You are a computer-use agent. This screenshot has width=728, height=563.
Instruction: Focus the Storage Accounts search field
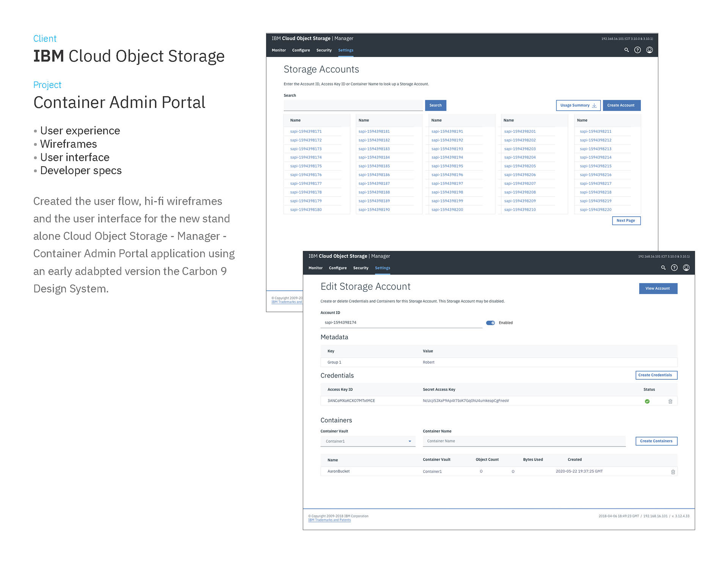tap(353, 105)
